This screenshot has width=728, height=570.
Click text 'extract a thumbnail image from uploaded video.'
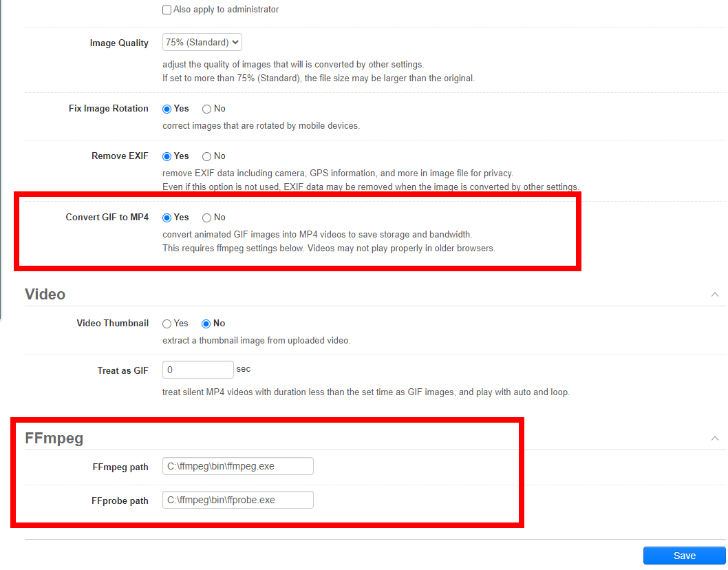(256, 341)
